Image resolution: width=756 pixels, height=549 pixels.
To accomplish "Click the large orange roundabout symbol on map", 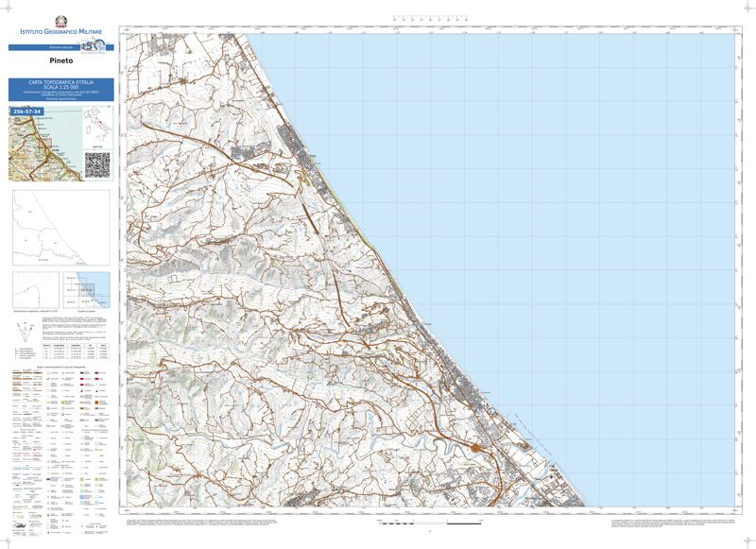I will coord(473,448).
